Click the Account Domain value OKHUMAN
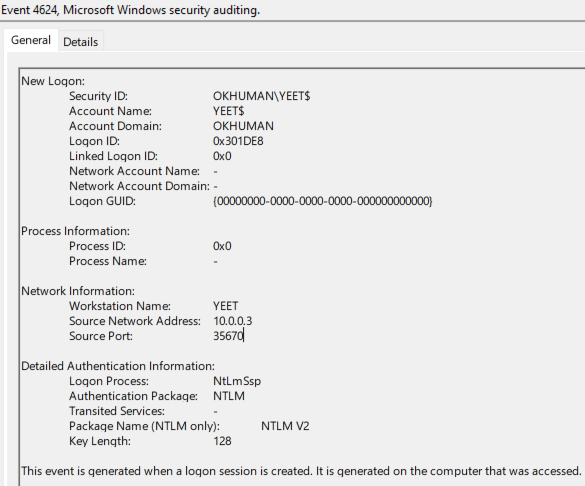The image size is (585, 486). coord(243,126)
